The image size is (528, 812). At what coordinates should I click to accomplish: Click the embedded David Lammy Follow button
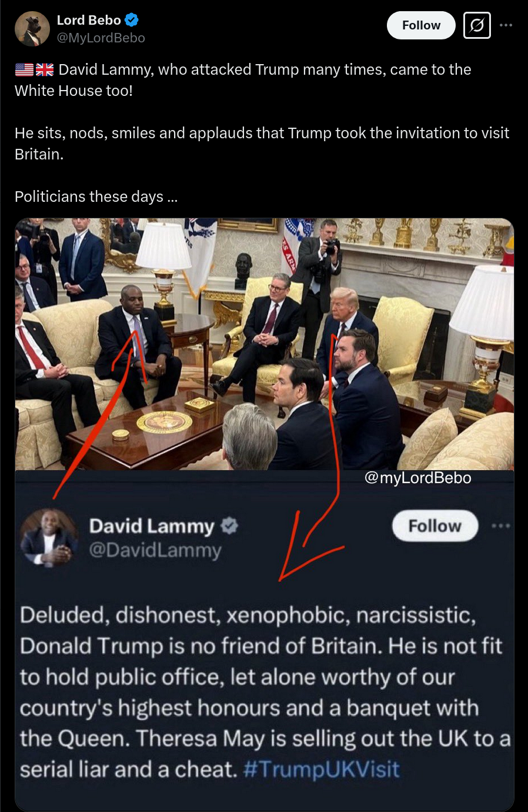(435, 525)
